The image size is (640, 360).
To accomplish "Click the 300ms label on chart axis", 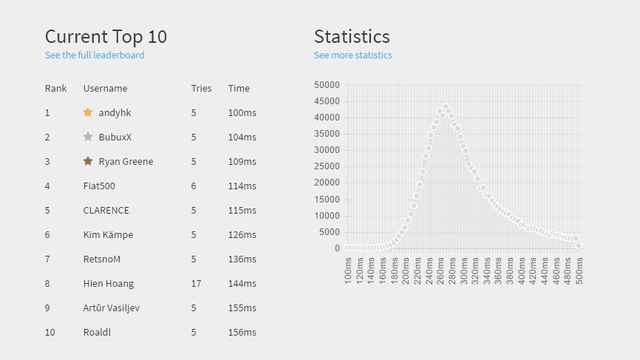I will [464, 271].
